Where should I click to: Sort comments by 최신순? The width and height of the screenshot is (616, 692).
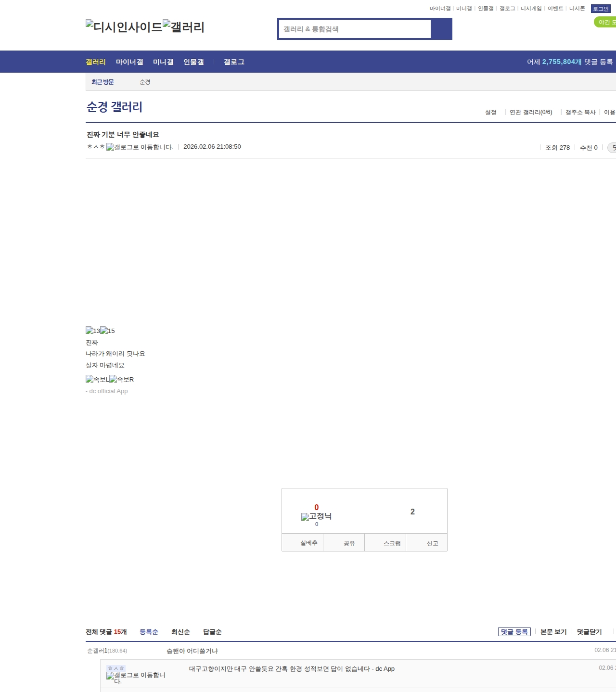click(180, 632)
